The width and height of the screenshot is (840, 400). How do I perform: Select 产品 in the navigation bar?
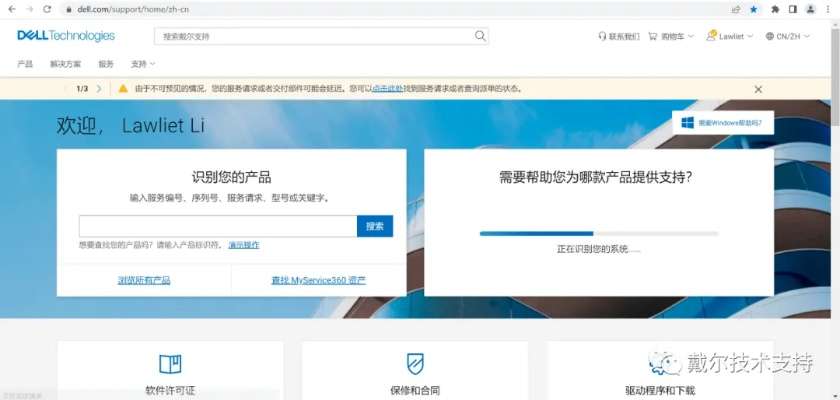(x=25, y=64)
